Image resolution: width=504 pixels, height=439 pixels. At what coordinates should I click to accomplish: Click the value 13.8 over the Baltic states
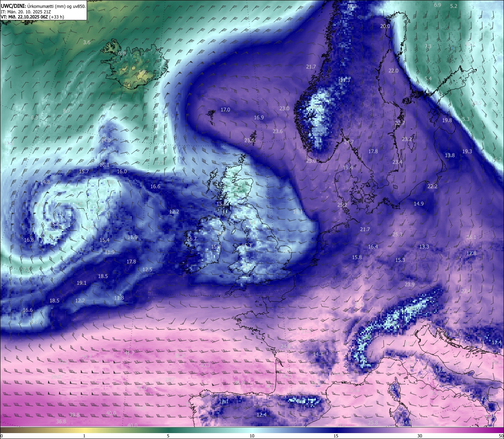pos(450,155)
